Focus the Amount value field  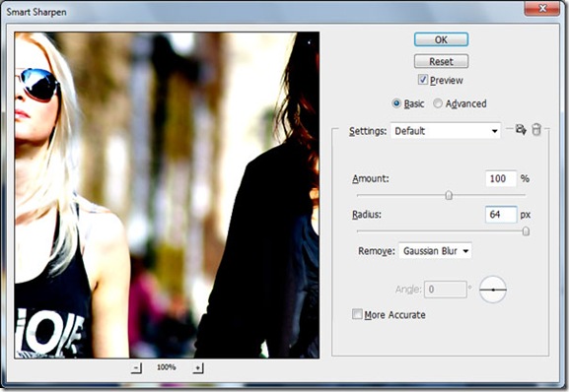(501, 178)
